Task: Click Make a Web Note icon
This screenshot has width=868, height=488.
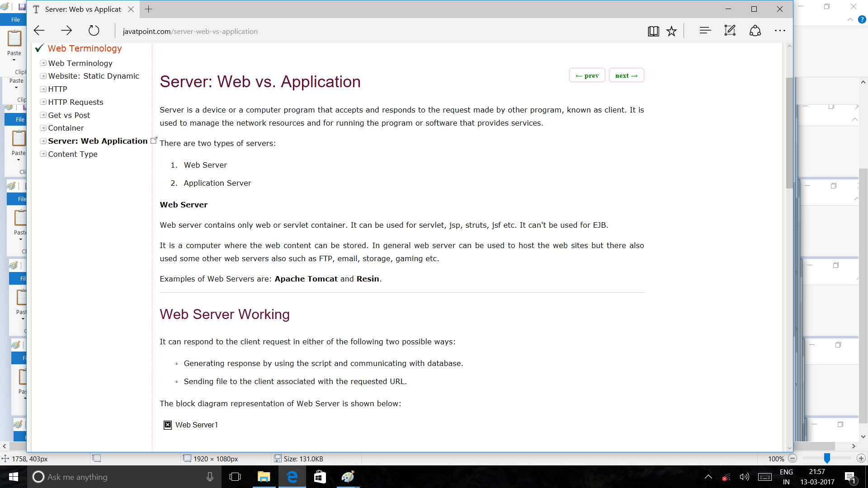Action: [730, 31]
